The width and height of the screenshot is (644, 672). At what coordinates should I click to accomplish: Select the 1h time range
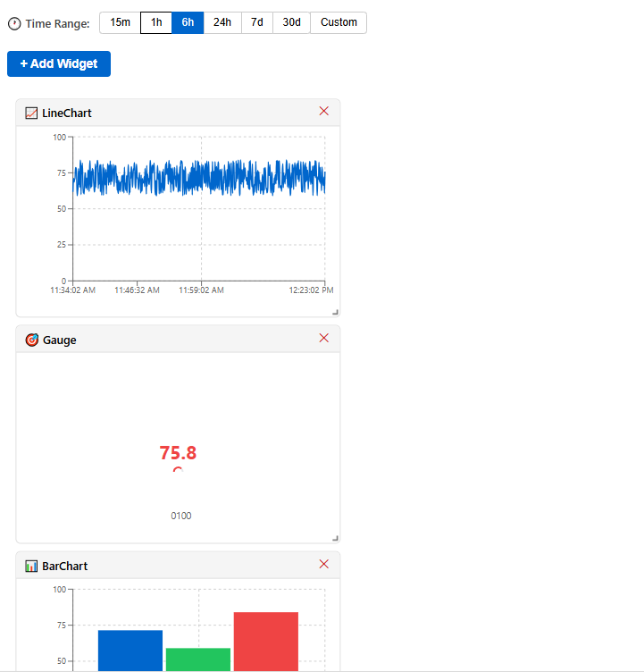tap(156, 22)
